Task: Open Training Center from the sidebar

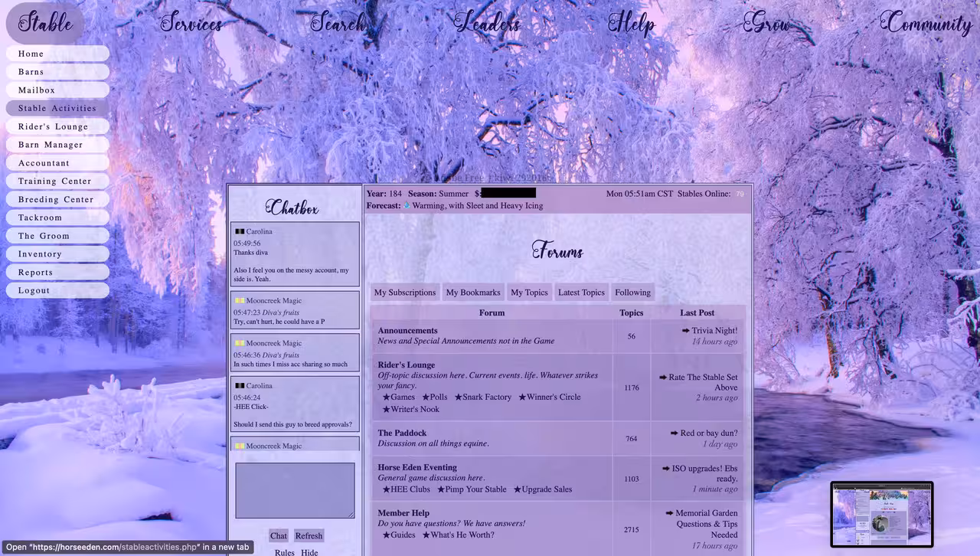Action: (58, 182)
